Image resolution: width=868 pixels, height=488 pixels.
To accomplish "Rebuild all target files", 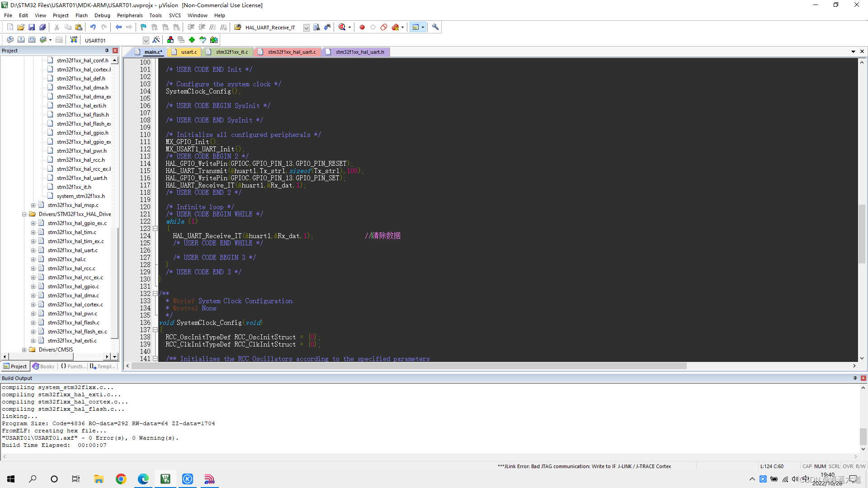I will pyautogui.click(x=32, y=40).
